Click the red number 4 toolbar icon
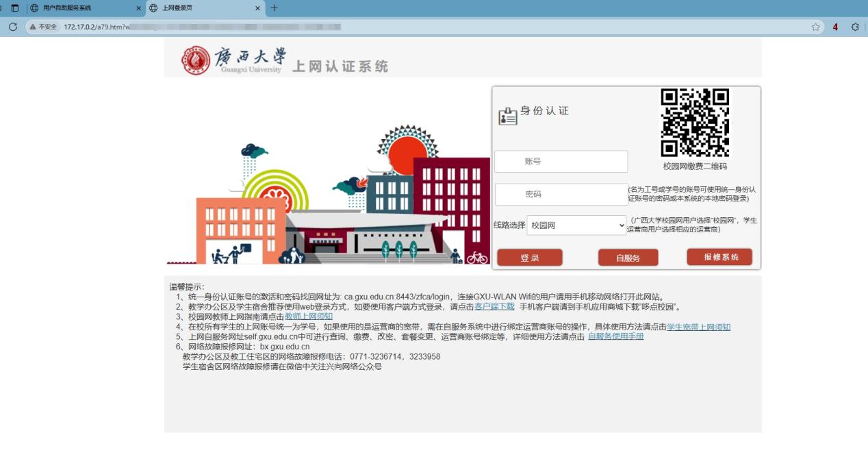868x470 pixels. coord(835,27)
